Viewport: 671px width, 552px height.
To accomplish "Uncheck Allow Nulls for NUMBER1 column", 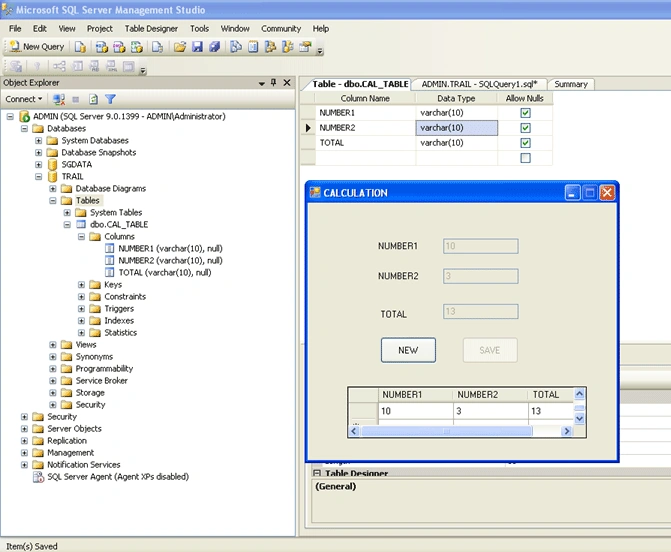I will click(x=525, y=113).
